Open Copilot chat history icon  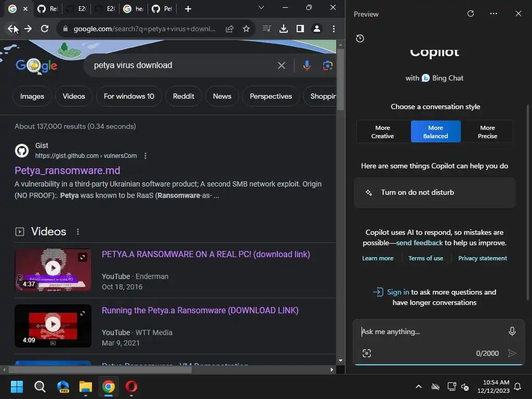[360, 38]
